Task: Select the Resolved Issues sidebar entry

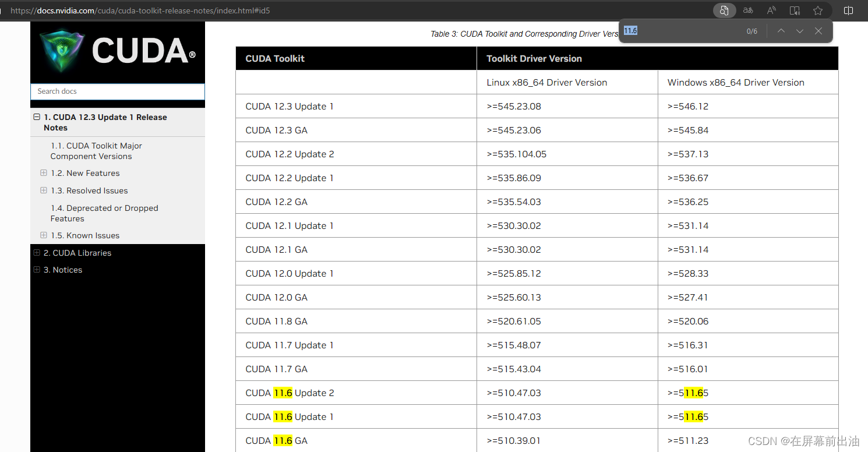Action: (89, 190)
